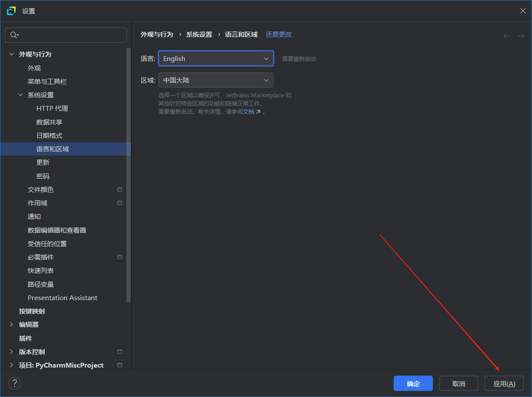This screenshot has height=397, width=532.
Task: Select 按键映射 in the tree
Action: point(32,311)
